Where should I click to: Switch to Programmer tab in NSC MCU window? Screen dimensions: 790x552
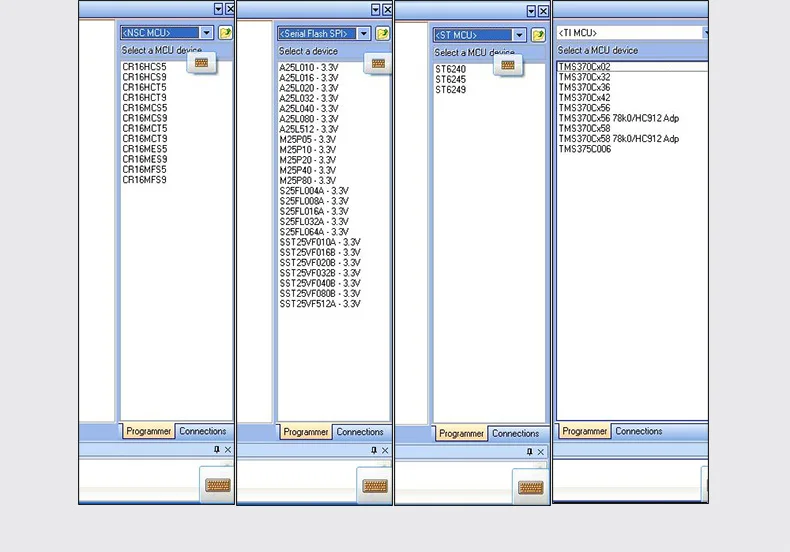tap(149, 431)
